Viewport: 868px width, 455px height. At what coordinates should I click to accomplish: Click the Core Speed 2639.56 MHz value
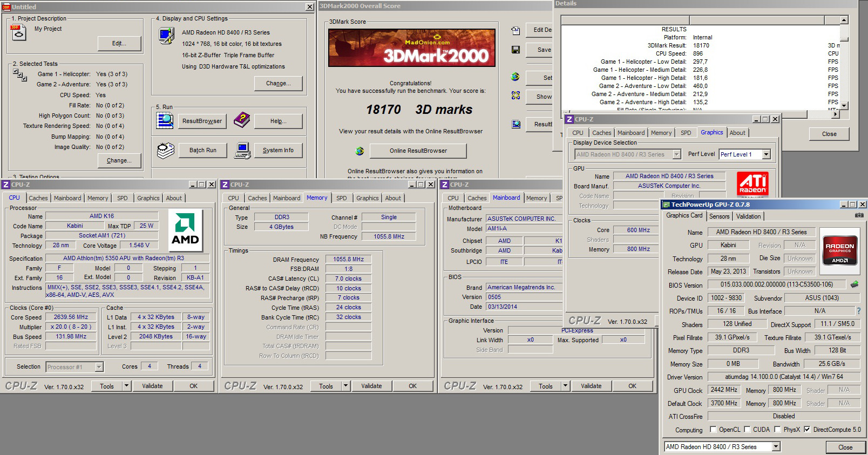[x=71, y=317]
